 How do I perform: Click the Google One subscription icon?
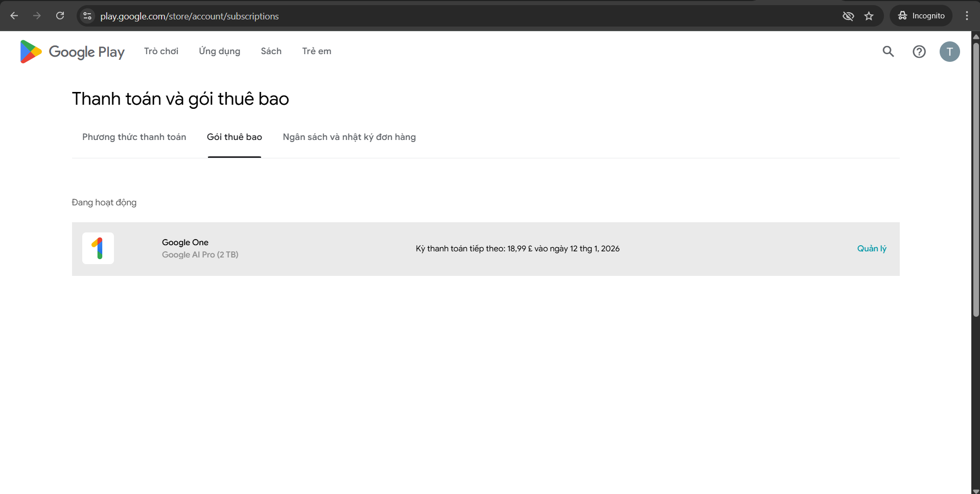pos(98,248)
